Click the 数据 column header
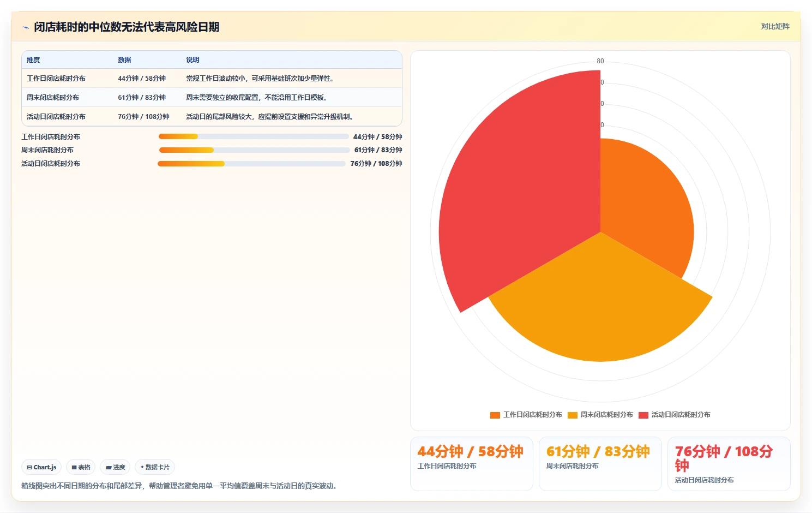 (124, 60)
